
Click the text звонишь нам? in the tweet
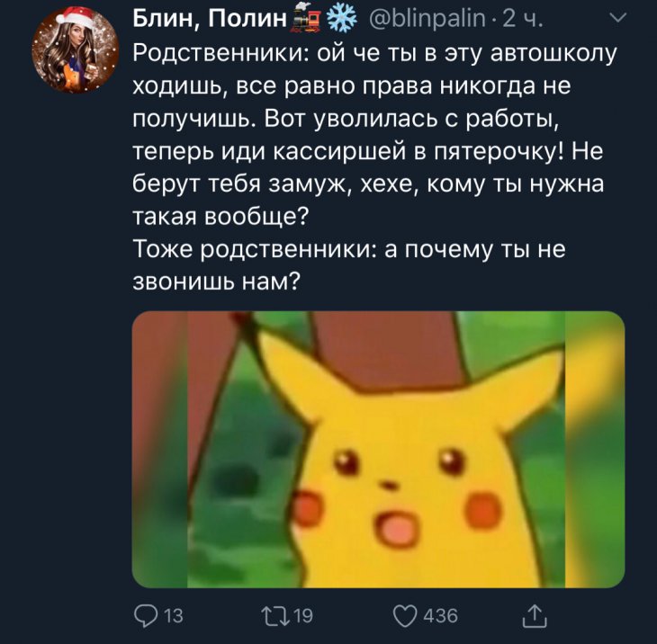point(216,282)
